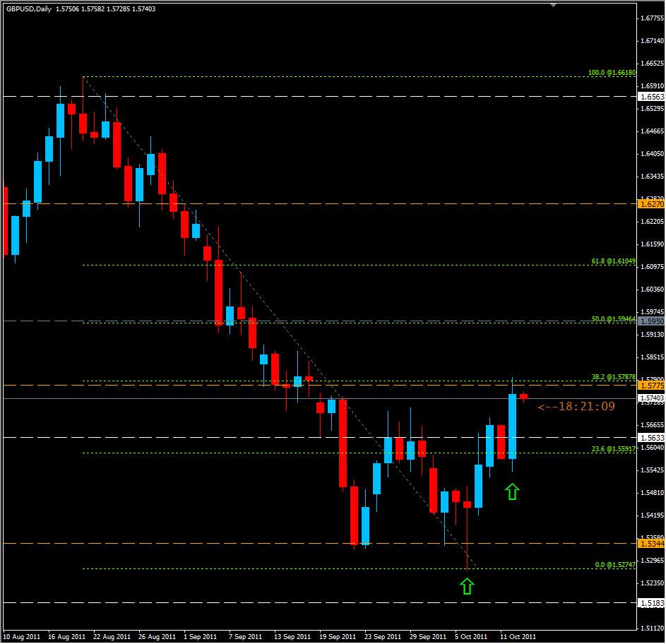Click the green up arrow below the 5 Oct low
Image resolution: width=666 pixels, height=644 pixels.
466,585
